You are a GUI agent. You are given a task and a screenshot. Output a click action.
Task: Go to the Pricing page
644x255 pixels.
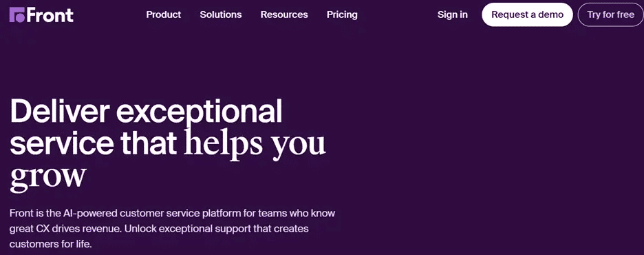[x=342, y=14]
